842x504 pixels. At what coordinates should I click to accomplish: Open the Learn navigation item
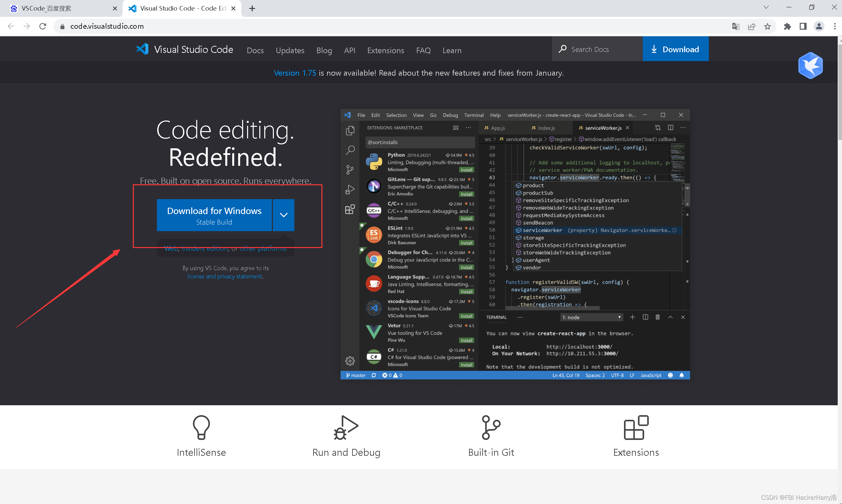[452, 50]
